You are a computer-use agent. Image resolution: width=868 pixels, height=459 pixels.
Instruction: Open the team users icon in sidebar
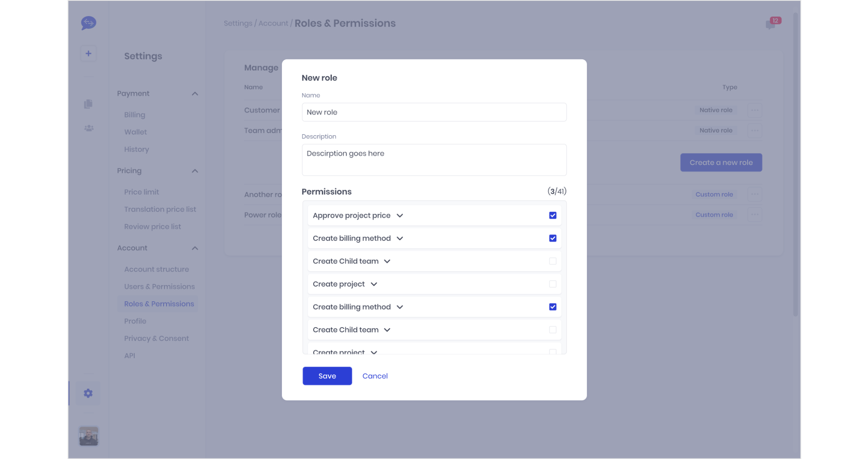(x=89, y=128)
